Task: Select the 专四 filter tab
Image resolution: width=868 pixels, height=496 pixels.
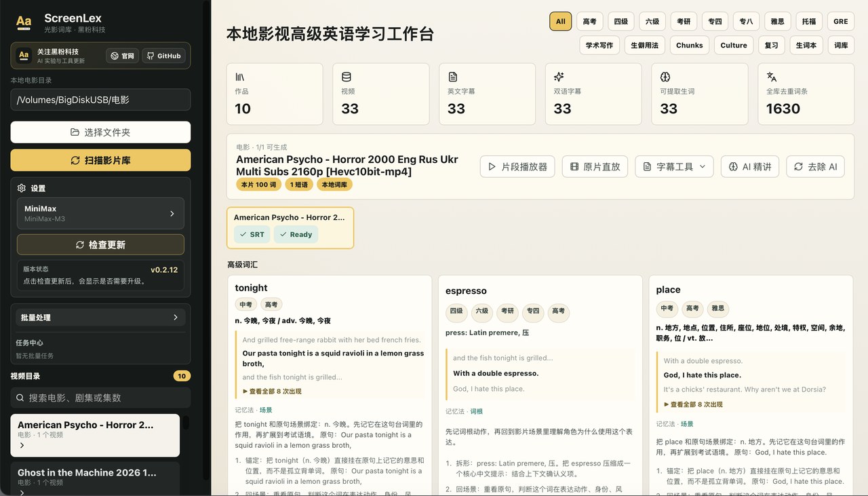Action: coord(715,21)
